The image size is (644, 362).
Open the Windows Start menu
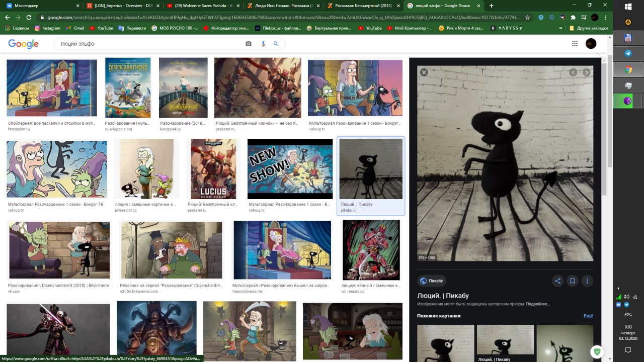628,7
